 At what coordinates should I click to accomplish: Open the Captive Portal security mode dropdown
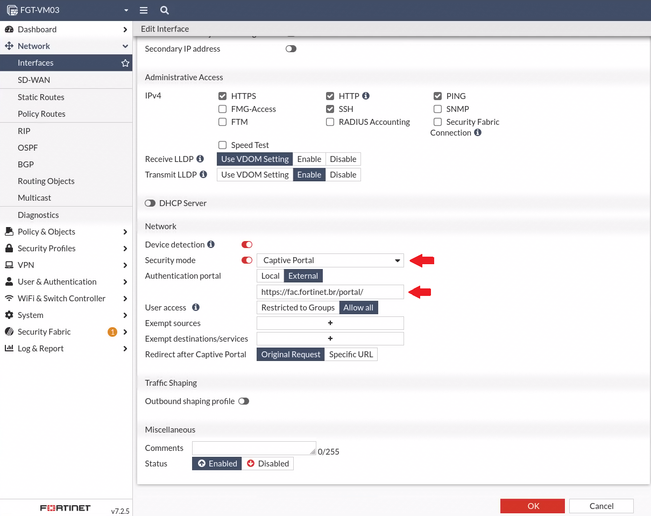point(330,260)
